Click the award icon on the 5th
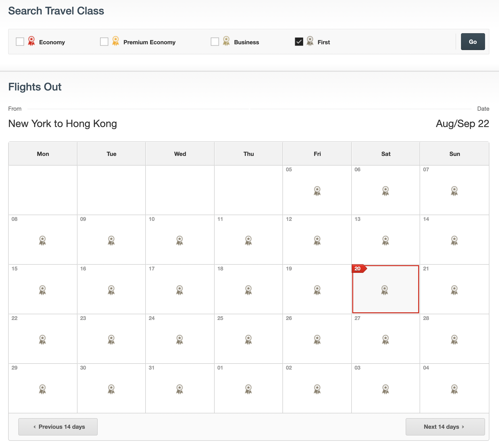The image size is (499, 448). (x=317, y=191)
